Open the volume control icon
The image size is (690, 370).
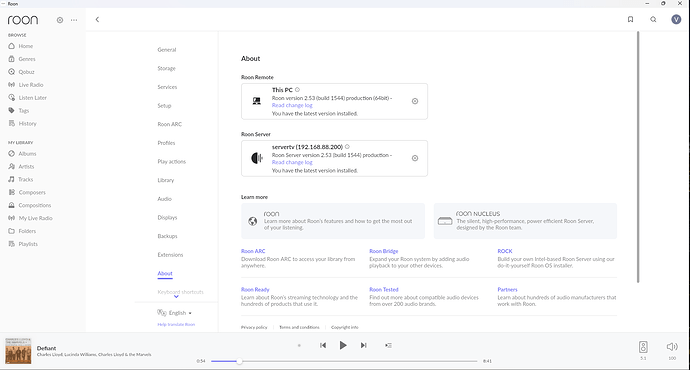point(672,347)
